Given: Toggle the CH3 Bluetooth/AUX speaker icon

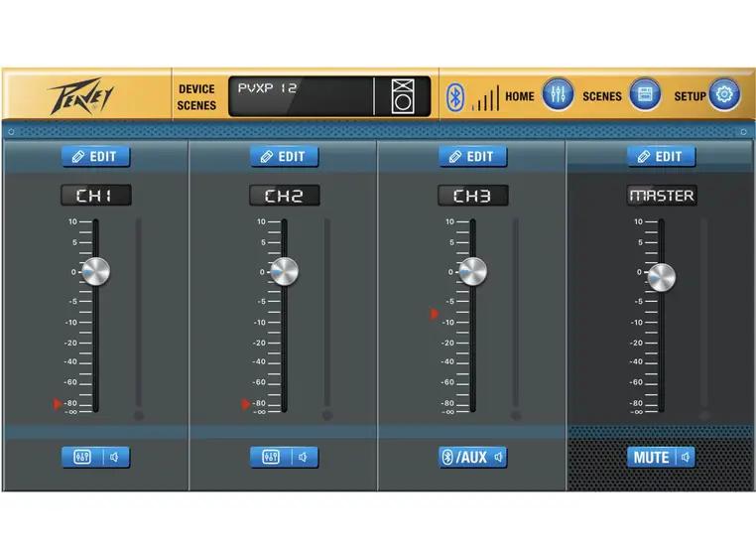Looking at the screenshot, I should (498, 457).
